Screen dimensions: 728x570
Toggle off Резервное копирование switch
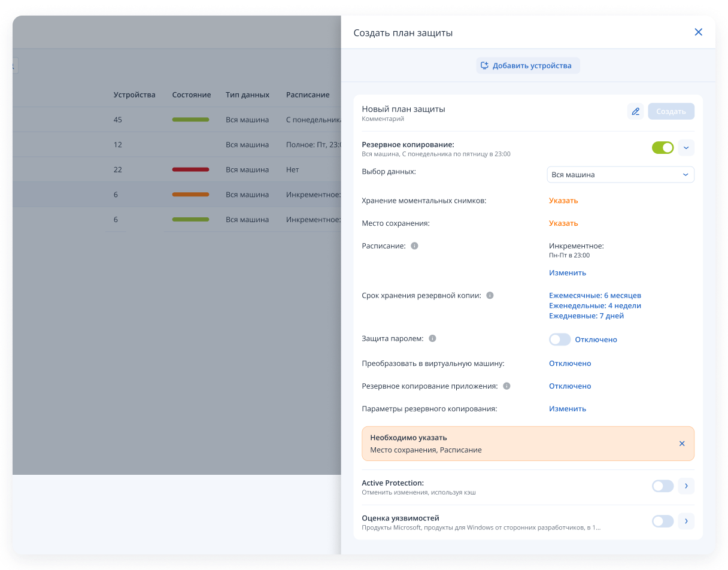663,147
